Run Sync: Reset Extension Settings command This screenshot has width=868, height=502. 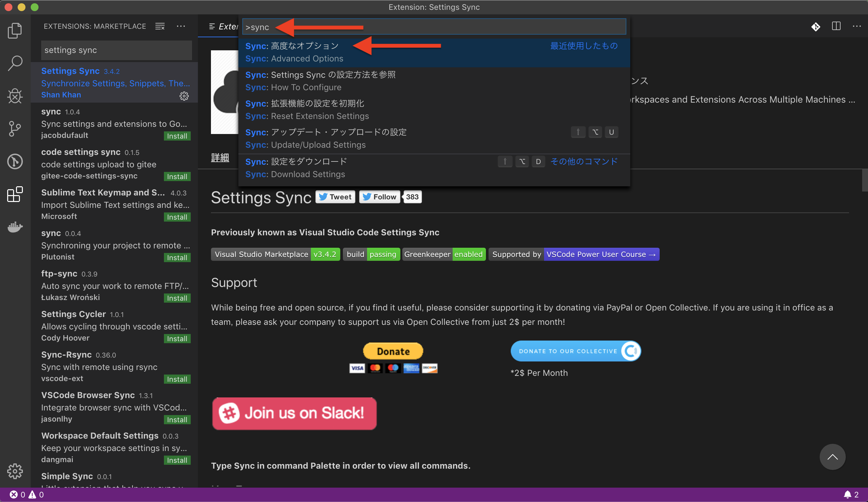(434, 109)
